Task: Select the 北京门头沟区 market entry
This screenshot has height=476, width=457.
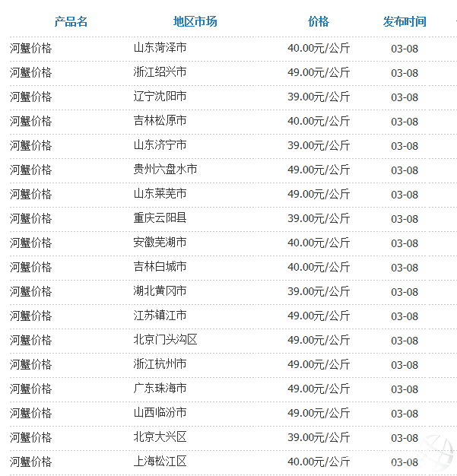Action: point(165,341)
